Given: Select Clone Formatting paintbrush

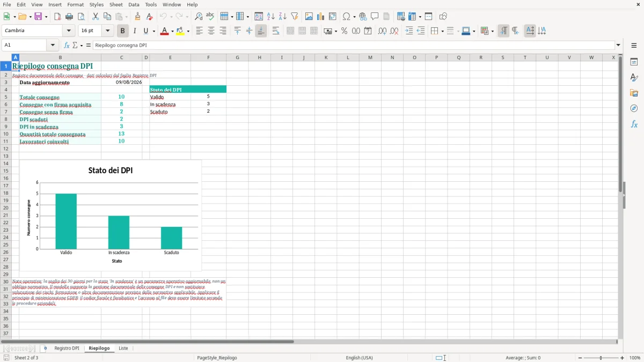Looking at the screenshot, I should coord(138,17).
